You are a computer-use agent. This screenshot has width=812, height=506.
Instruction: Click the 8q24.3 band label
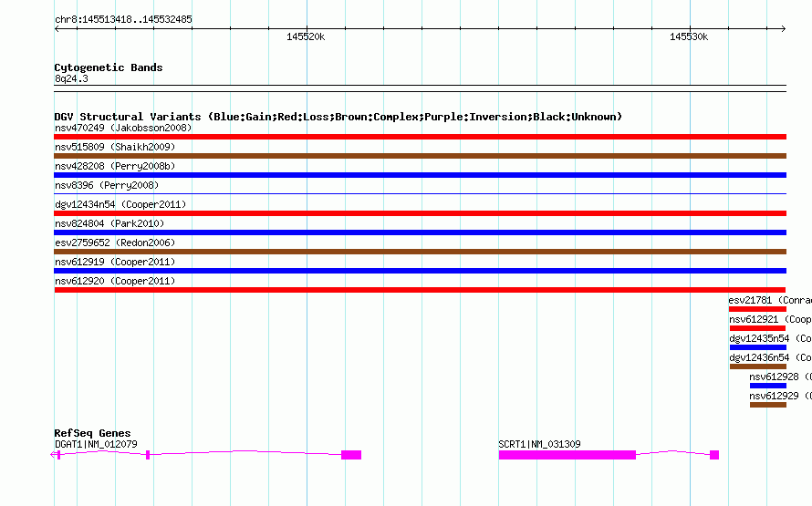pyautogui.click(x=71, y=78)
